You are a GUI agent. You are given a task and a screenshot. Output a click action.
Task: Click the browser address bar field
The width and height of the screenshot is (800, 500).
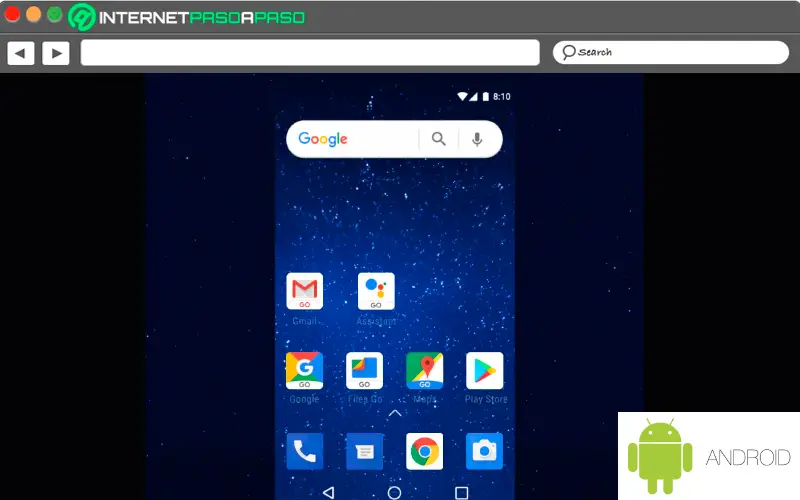pyautogui.click(x=310, y=53)
